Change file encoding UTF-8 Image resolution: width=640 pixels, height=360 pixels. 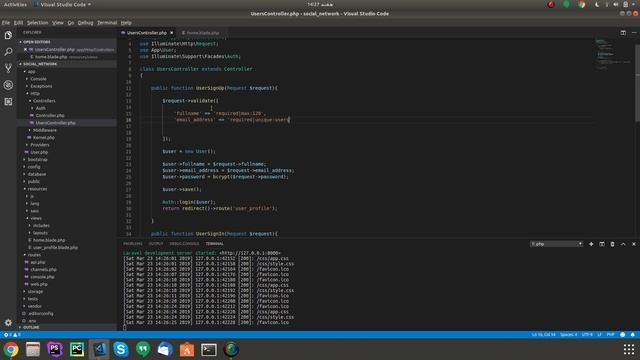pos(587,335)
